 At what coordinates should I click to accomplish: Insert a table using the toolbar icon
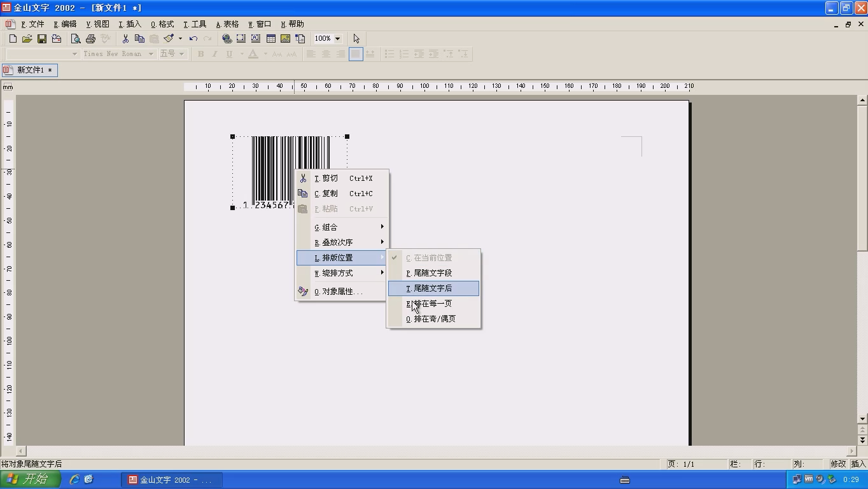(271, 39)
